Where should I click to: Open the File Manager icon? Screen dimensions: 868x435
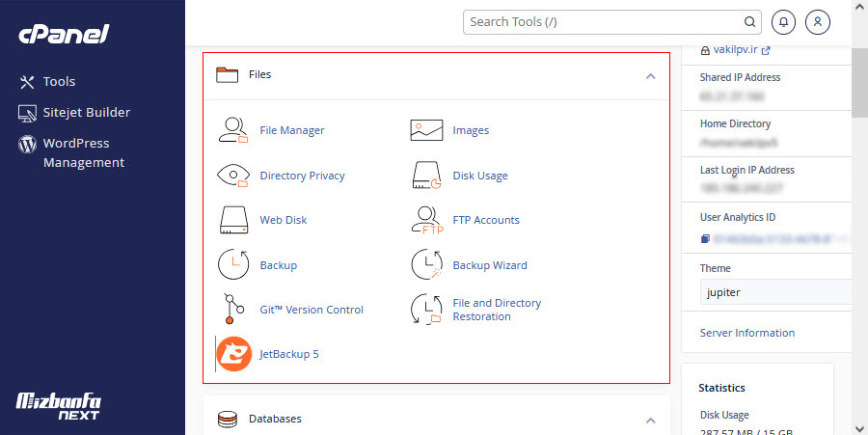(233, 130)
